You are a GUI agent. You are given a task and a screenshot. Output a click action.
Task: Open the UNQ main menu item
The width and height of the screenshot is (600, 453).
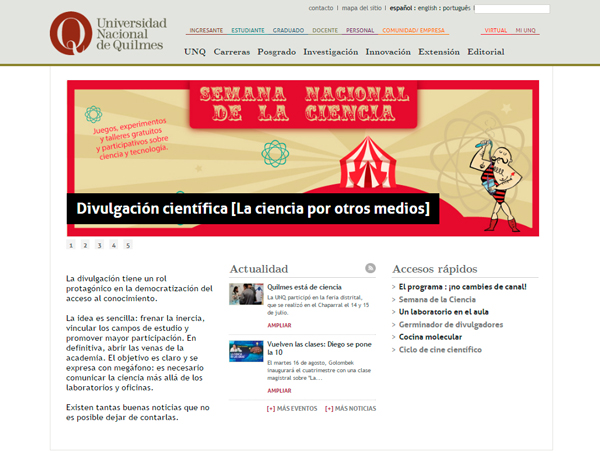[x=195, y=52]
